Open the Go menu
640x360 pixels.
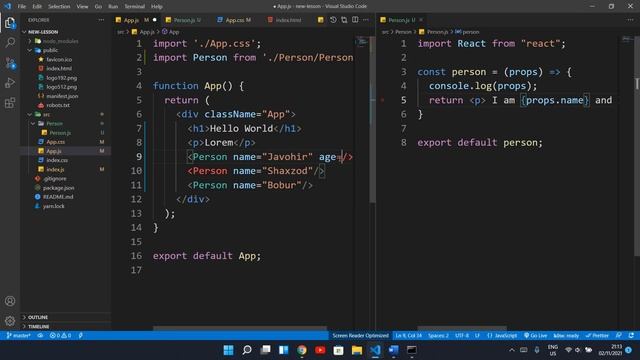click(98, 7)
